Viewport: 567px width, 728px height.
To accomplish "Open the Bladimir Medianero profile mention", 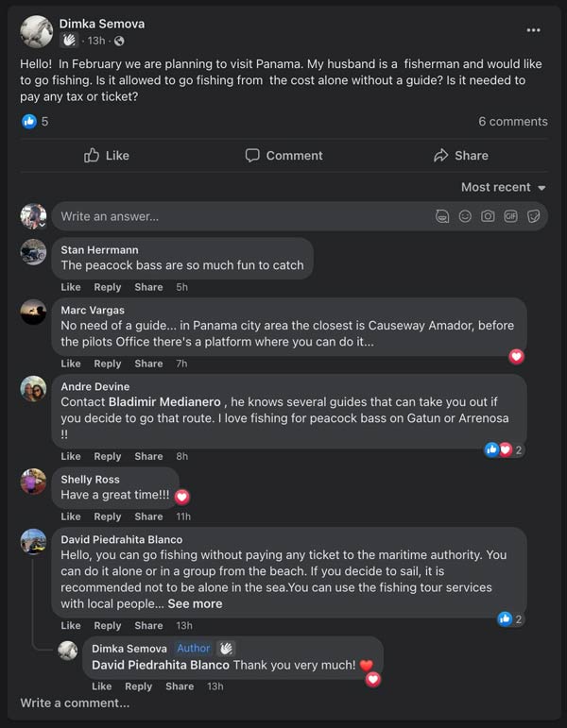I will click(164, 402).
